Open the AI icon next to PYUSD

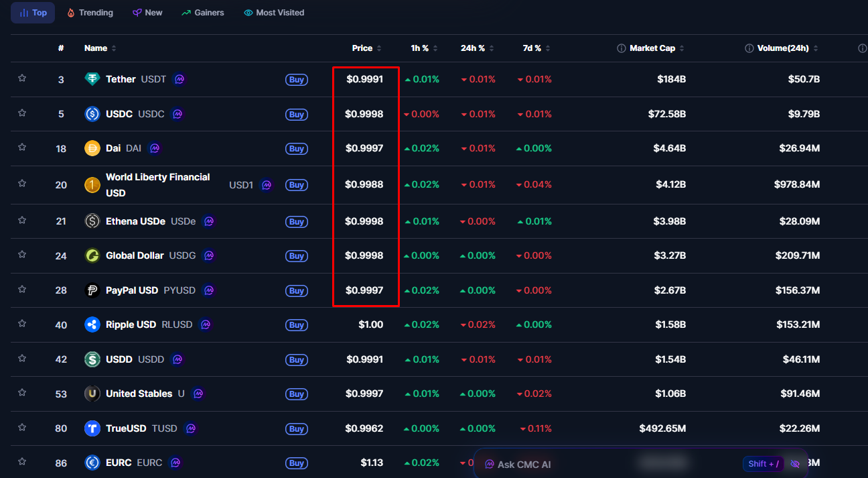209,290
